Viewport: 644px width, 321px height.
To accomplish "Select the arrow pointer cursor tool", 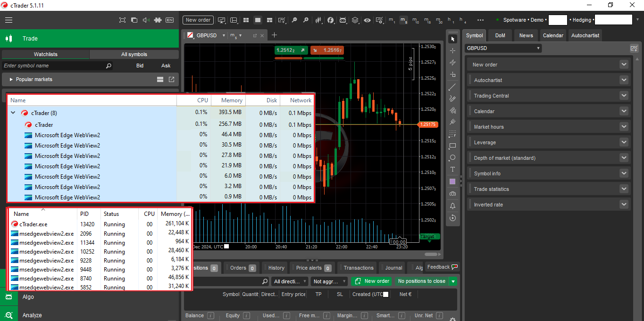I will 453,39.
